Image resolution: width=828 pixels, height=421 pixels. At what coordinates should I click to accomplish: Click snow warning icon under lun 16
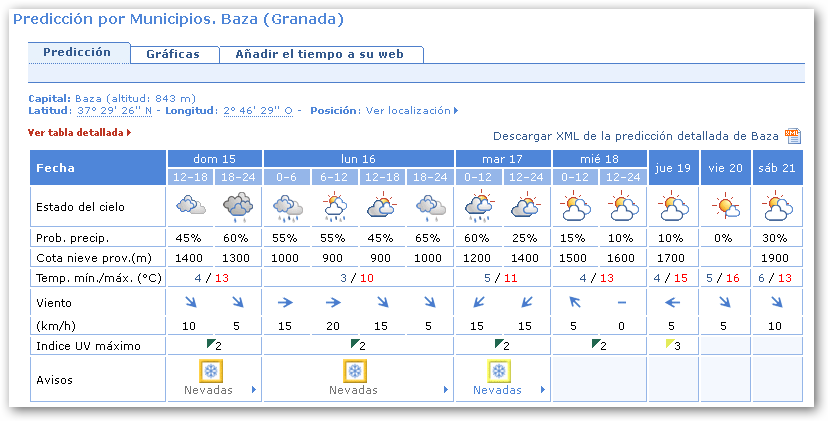(353, 371)
